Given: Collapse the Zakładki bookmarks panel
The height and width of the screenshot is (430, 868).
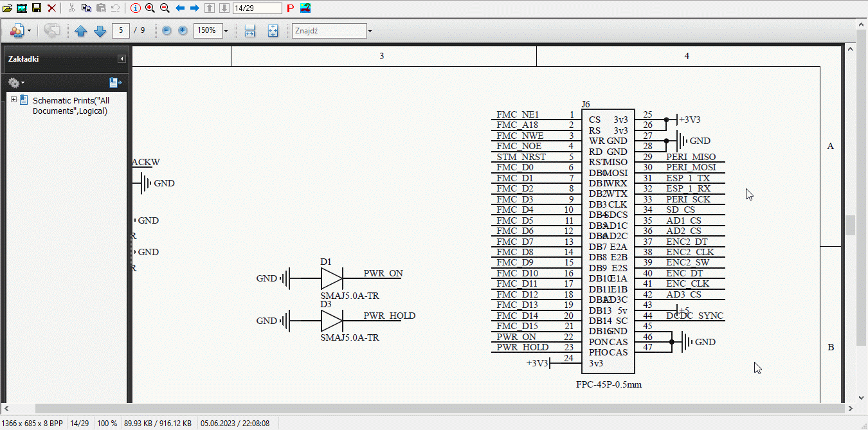Looking at the screenshot, I should pyautogui.click(x=122, y=59).
